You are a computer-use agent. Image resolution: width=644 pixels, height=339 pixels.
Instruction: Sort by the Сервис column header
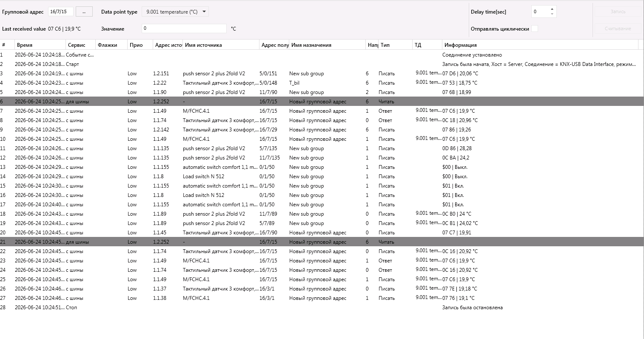point(80,45)
